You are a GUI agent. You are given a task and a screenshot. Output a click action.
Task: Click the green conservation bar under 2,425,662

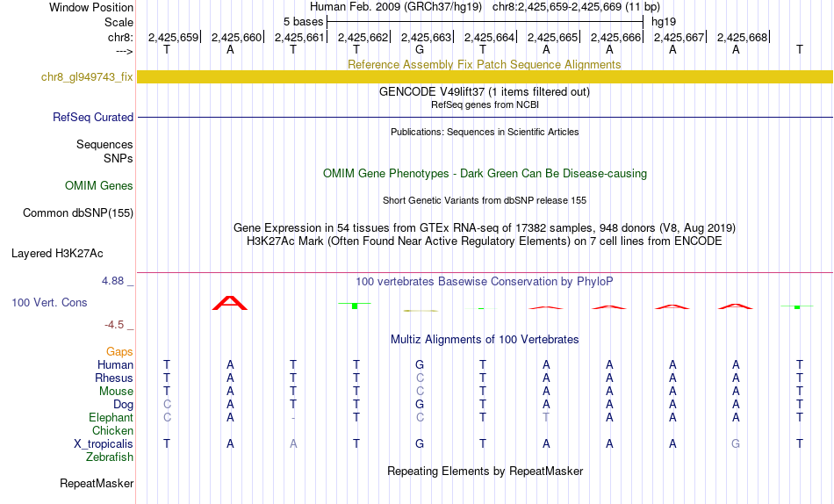[355, 306]
